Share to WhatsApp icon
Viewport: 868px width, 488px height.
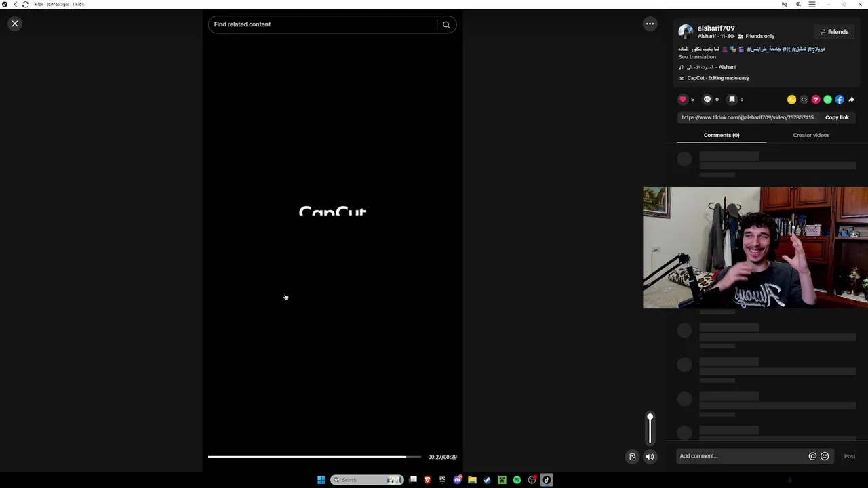[827, 100]
